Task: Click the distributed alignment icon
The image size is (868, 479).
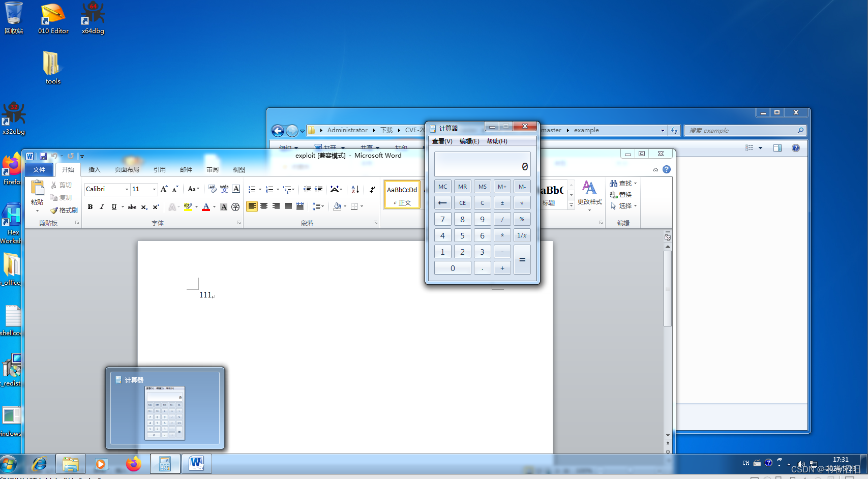Action: tap(300, 206)
